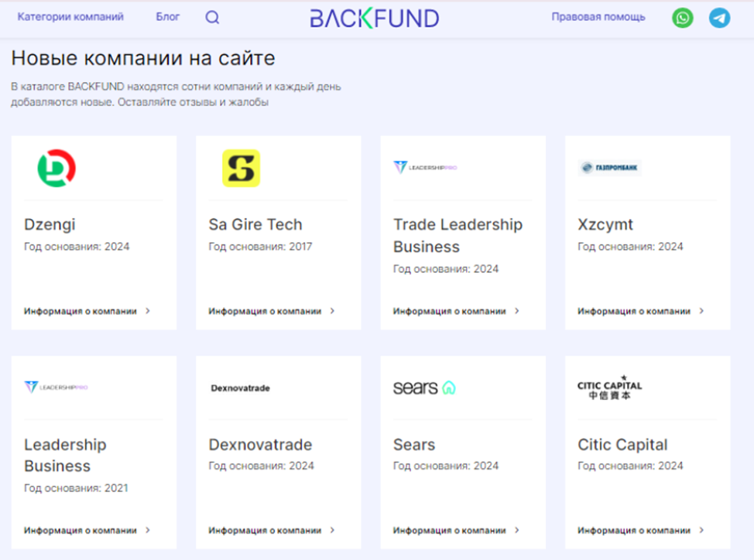Go to BACKFUND home logo
Image resolution: width=754 pixels, height=560 pixels.
[374, 19]
